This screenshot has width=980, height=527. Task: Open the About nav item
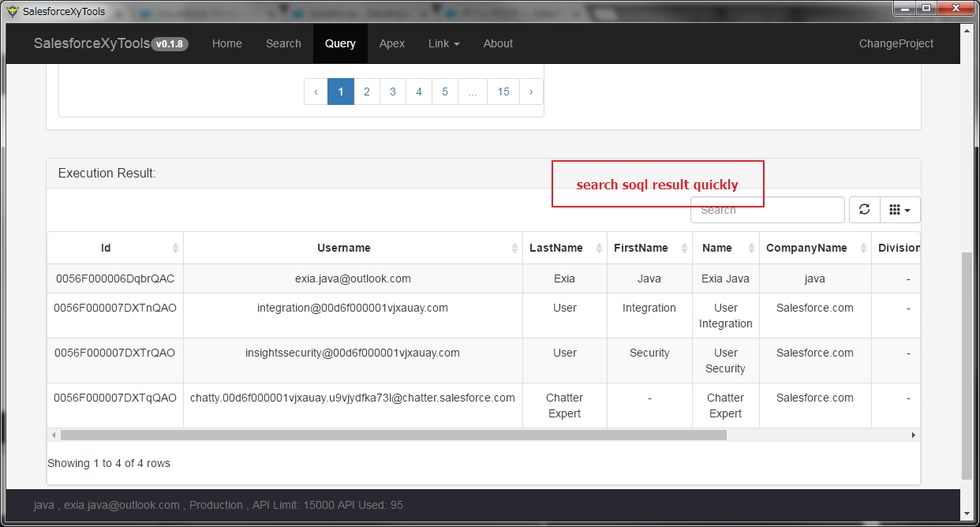(x=498, y=43)
